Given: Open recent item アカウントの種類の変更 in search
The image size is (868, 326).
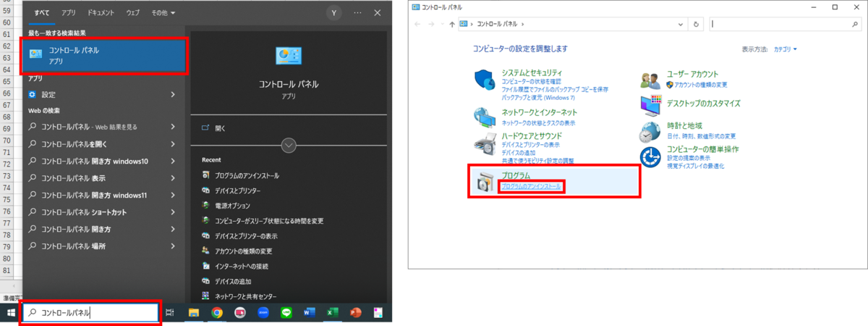Looking at the screenshot, I should [243, 251].
